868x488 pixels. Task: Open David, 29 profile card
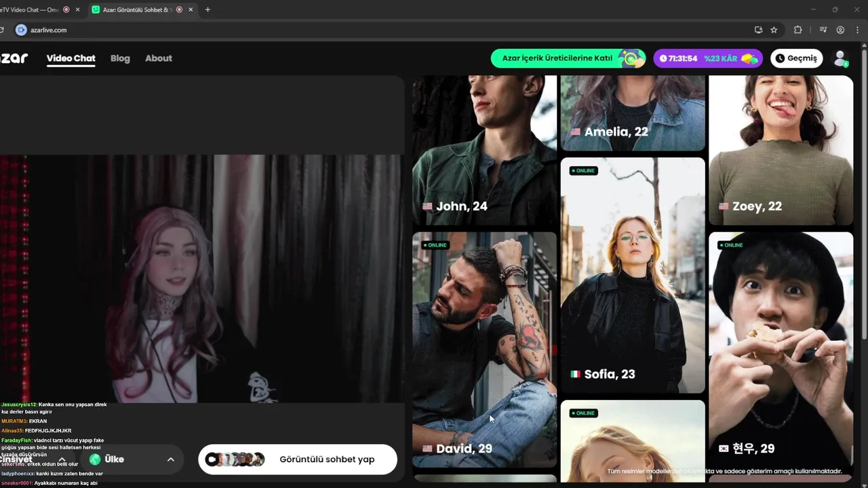(x=484, y=350)
